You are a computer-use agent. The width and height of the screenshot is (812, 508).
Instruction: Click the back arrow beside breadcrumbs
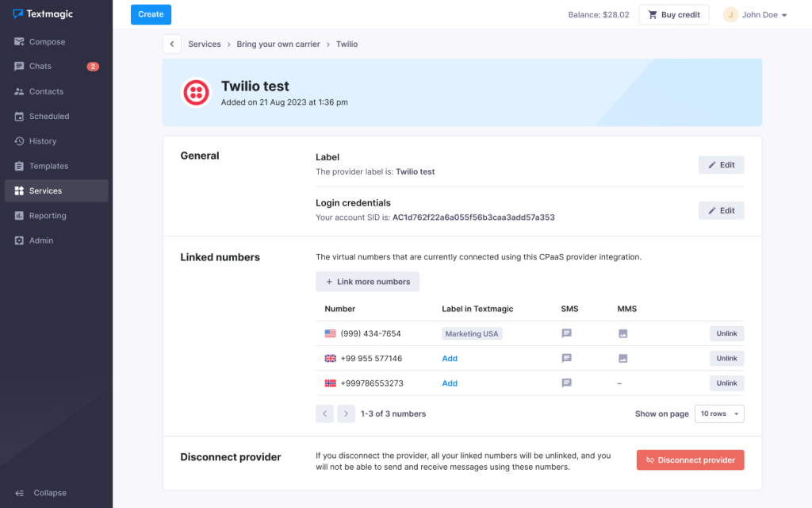172,44
